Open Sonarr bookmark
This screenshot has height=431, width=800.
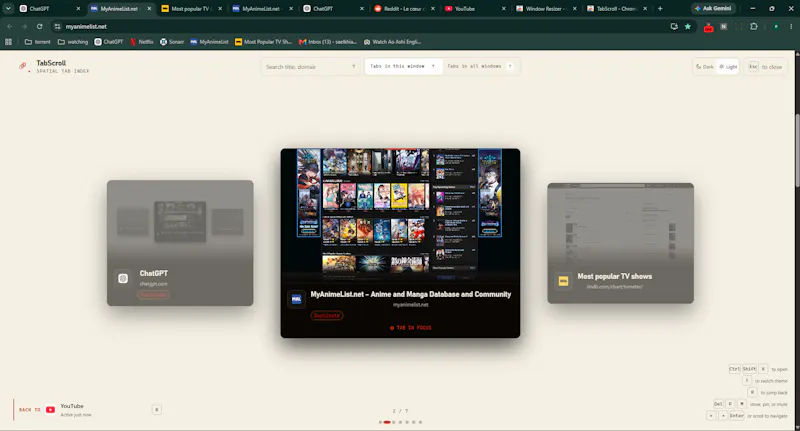[x=172, y=42]
